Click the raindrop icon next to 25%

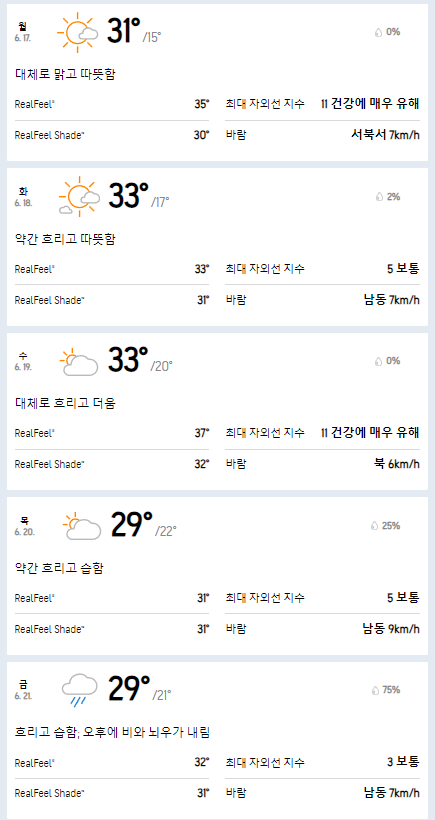coord(375,526)
